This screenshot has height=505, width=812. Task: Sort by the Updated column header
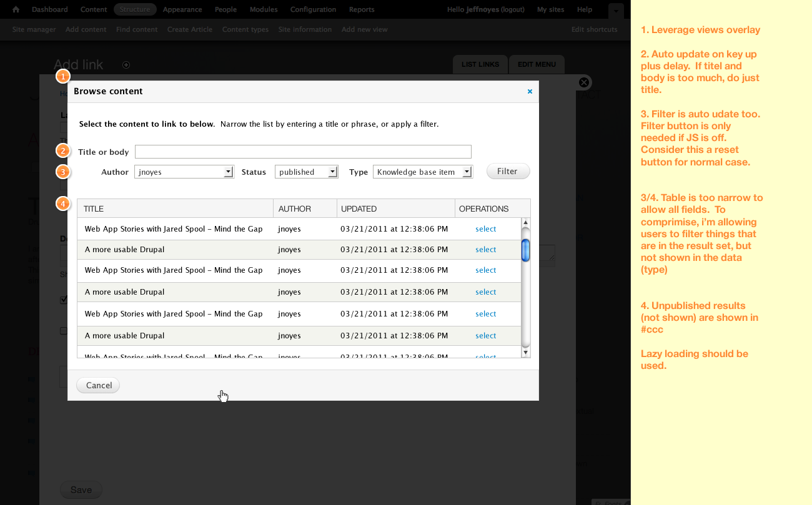click(x=359, y=208)
